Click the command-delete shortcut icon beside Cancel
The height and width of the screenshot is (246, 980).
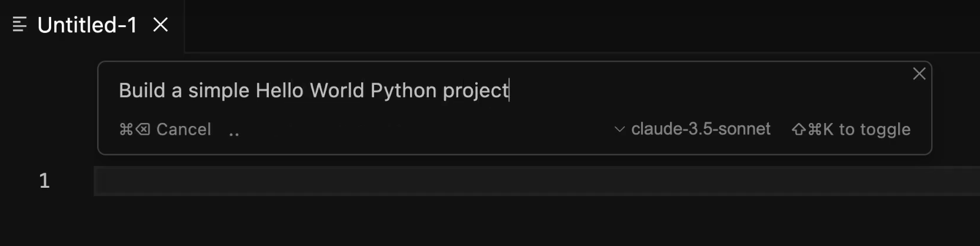click(x=135, y=129)
